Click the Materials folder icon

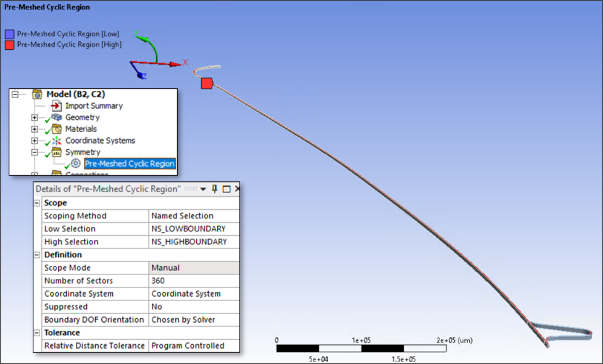(x=57, y=129)
